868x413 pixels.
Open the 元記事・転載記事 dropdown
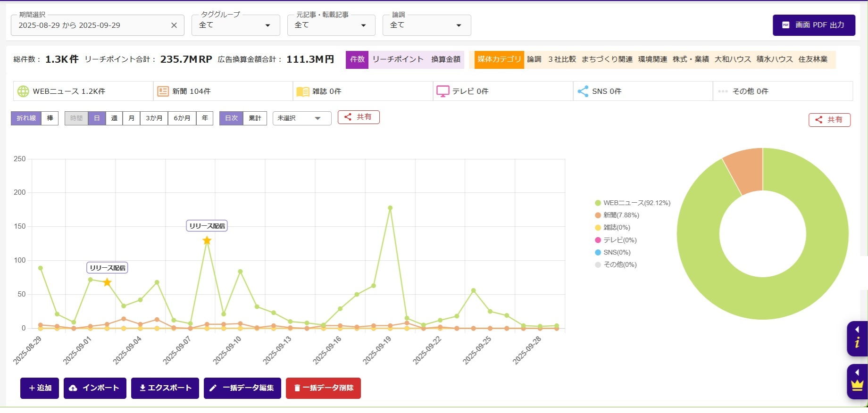pyautogui.click(x=331, y=25)
